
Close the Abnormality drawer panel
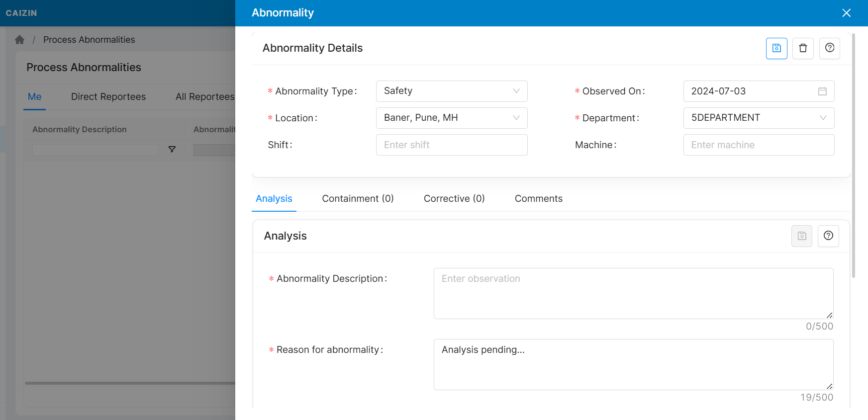point(847,13)
